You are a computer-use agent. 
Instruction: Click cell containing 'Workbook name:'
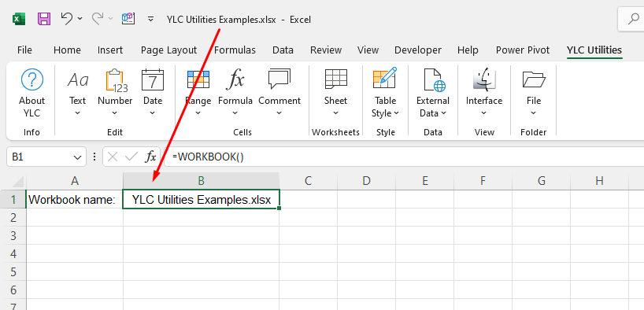(x=74, y=200)
